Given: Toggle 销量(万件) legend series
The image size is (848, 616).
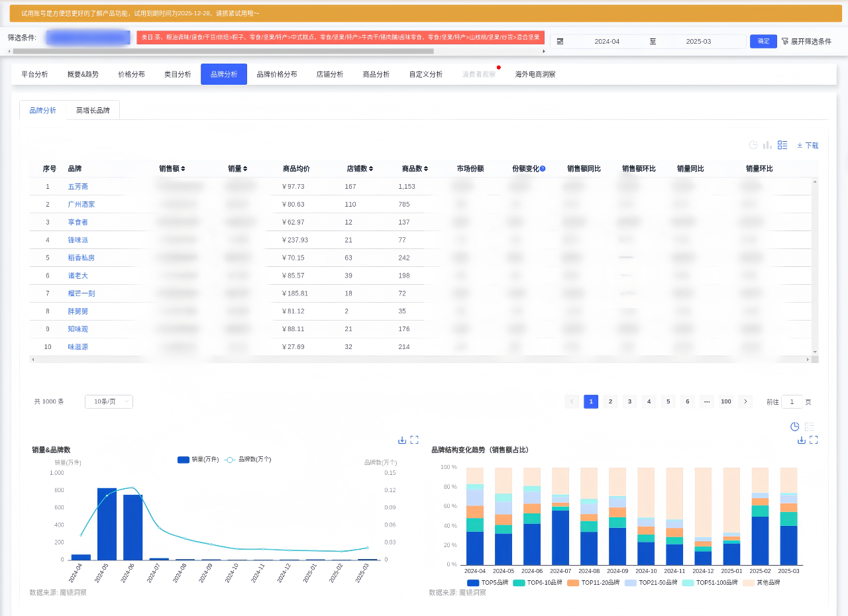Looking at the screenshot, I should pyautogui.click(x=198, y=459).
